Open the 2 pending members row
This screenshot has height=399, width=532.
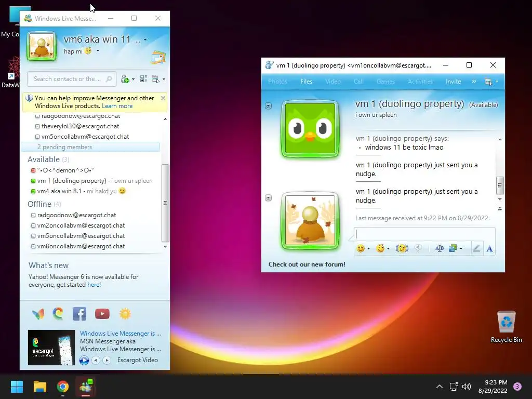[x=90, y=147]
